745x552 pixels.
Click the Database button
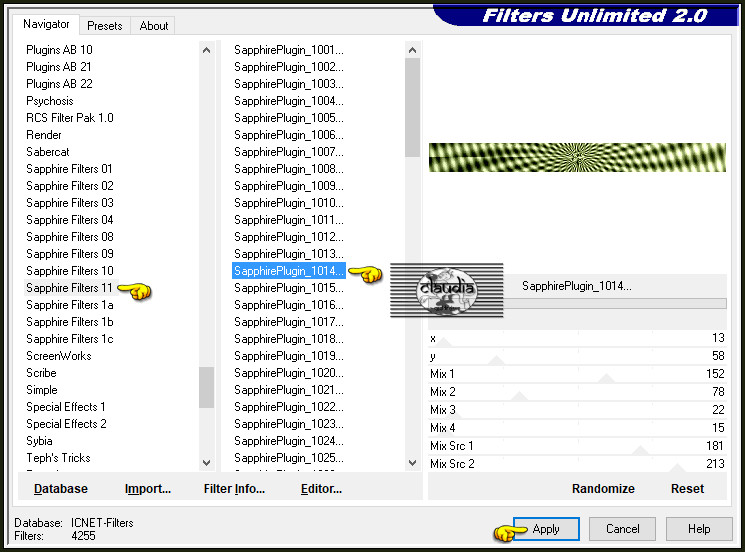[x=61, y=488]
